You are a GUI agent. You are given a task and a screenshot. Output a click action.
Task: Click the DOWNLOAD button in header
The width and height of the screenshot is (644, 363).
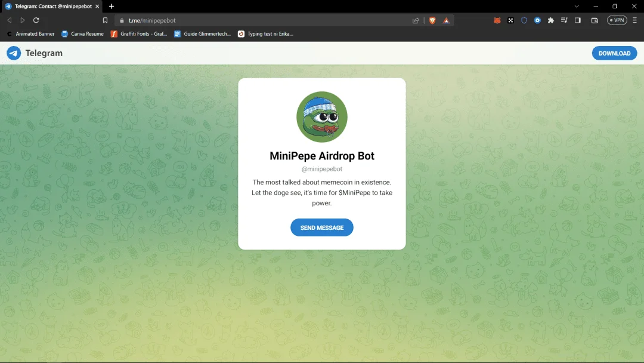click(x=614, y=53)
